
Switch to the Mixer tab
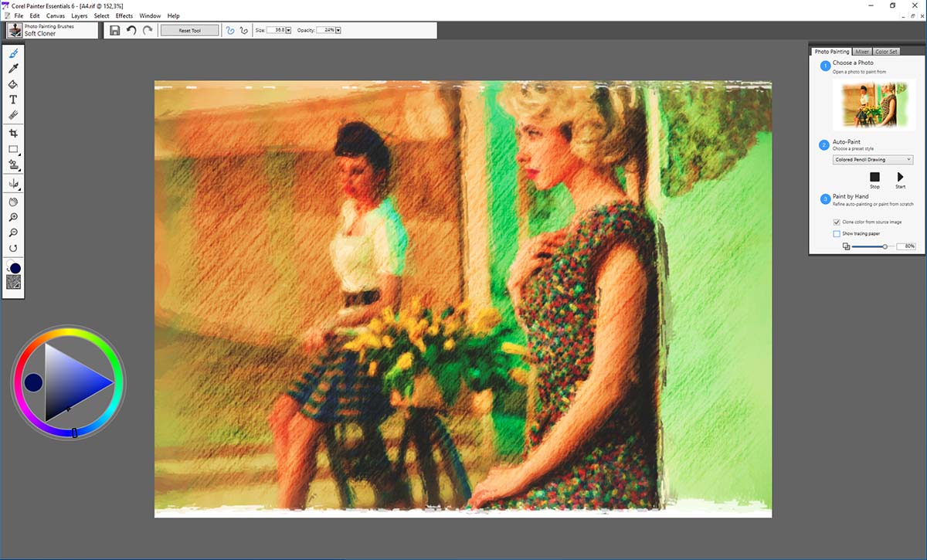click(x=862, y=52)
